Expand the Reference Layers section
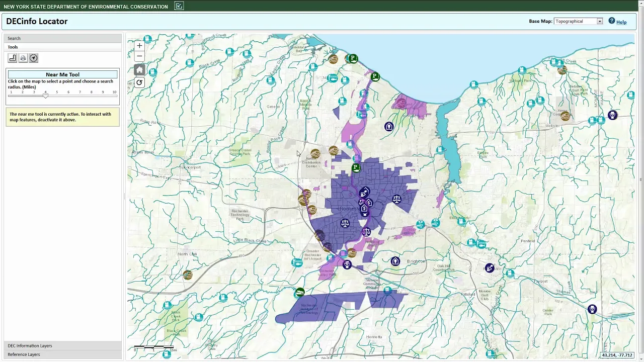 click(63, 354)
